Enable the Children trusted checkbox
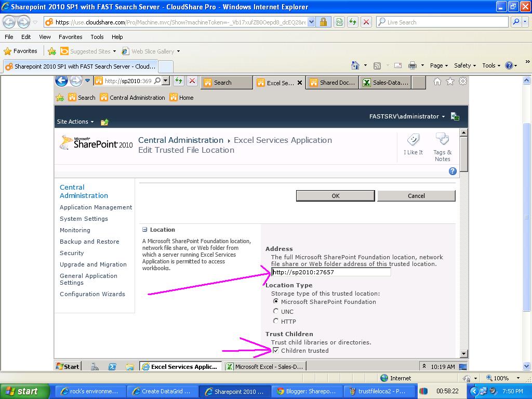The width and height of the screenshot is (532, 399). [x=275, y=351]
